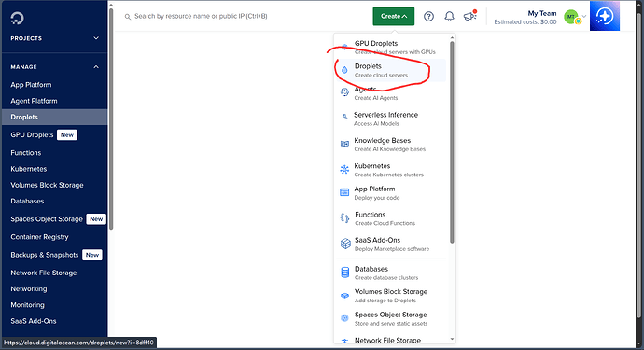Open Spaces Object Storage in sidebar

click(x=47, y=219)
